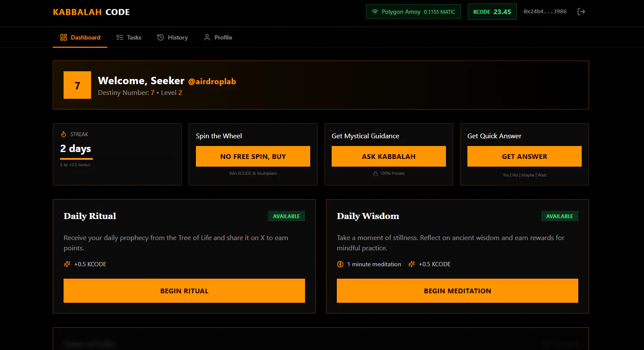Click the Profile person icon
This screenshot has width=644, height=350.
(x=207, y=37)
